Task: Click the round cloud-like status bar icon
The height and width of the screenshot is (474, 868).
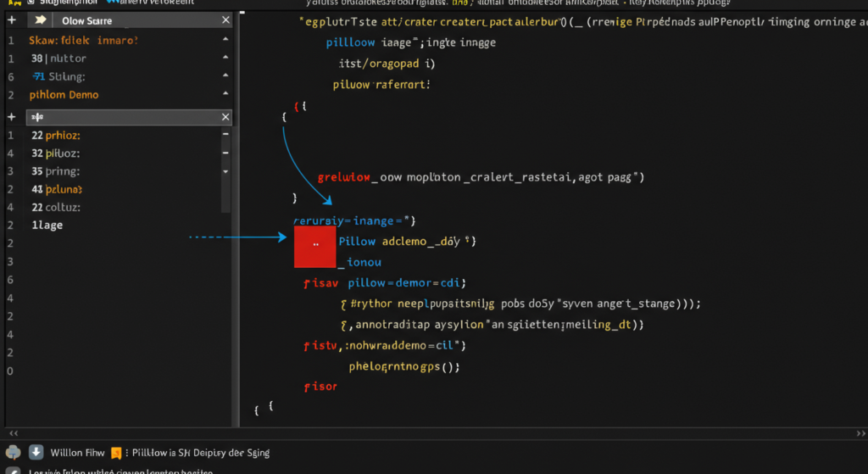Action: pyautogui.click(x=13, y=453)
